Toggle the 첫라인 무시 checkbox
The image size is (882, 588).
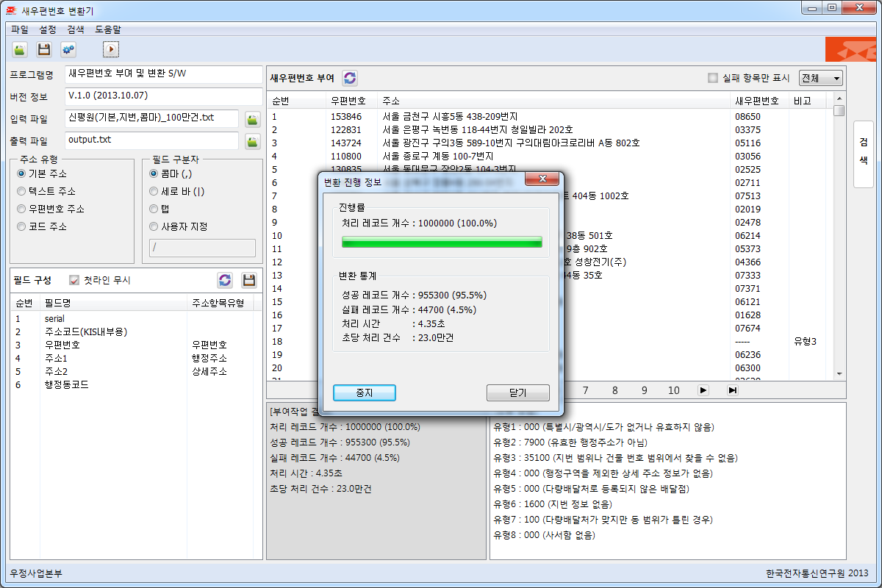click(x=74, y=280)
